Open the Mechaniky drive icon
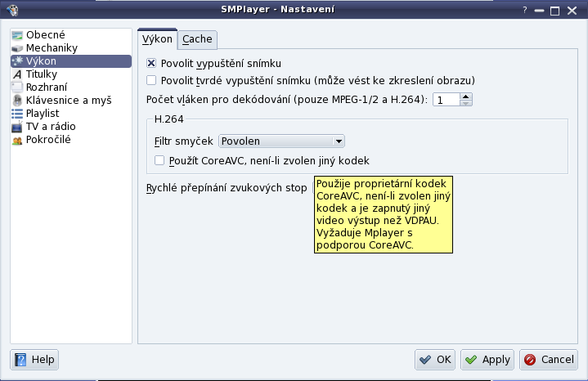The image size is (588, 381). click(17, 48)
